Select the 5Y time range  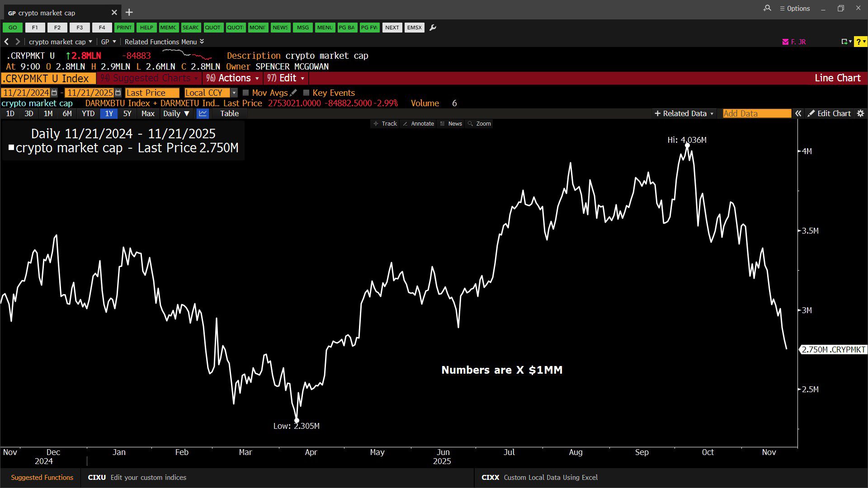tap(127, 113)
